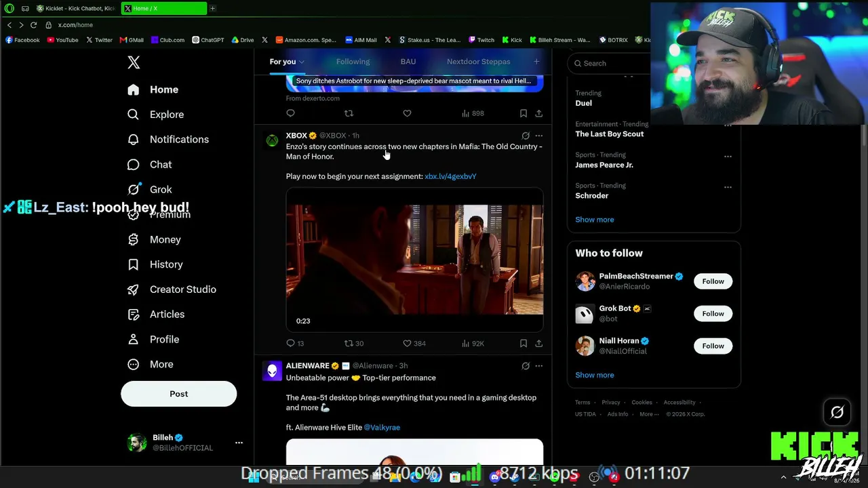Reload the page in the browser
Screen dimensions: 868x488
click(33, 25)
